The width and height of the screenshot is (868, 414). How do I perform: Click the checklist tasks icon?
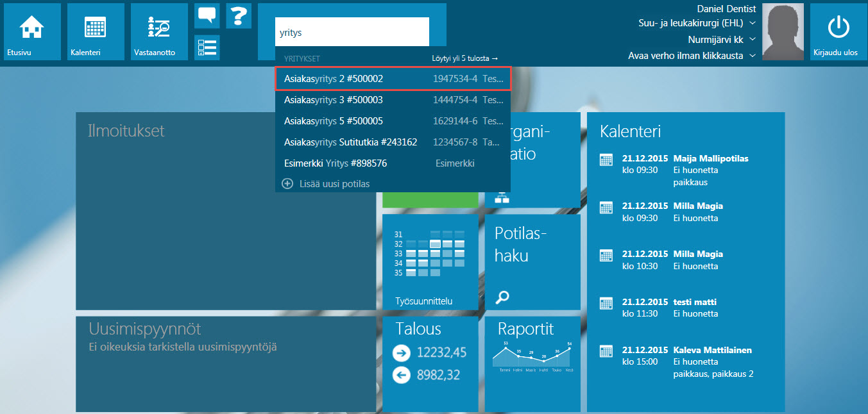(x=207, y=47)
